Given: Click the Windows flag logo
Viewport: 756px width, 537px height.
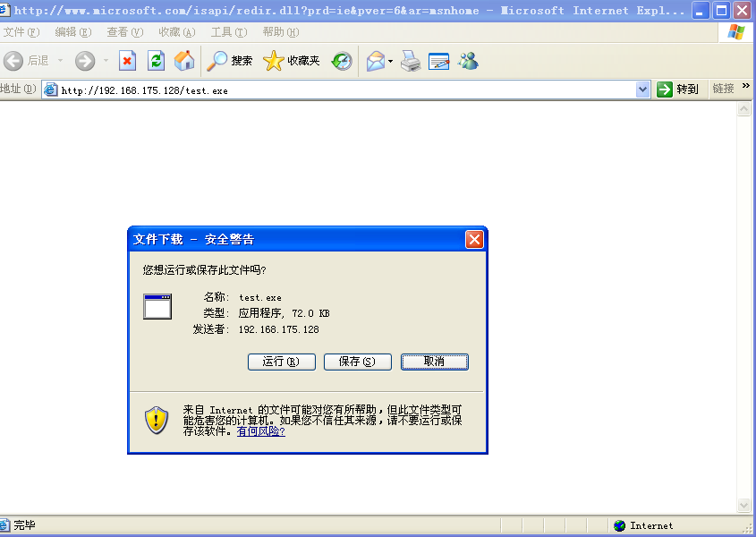Looking at the screenshot, I should click(x=736, y=32).
